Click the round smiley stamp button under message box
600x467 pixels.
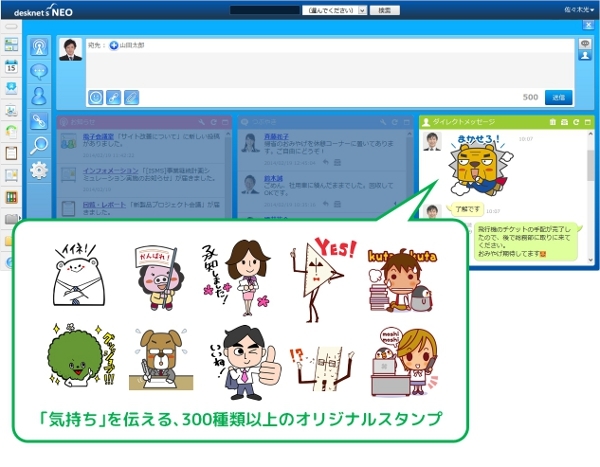click(x=96, y=98)
